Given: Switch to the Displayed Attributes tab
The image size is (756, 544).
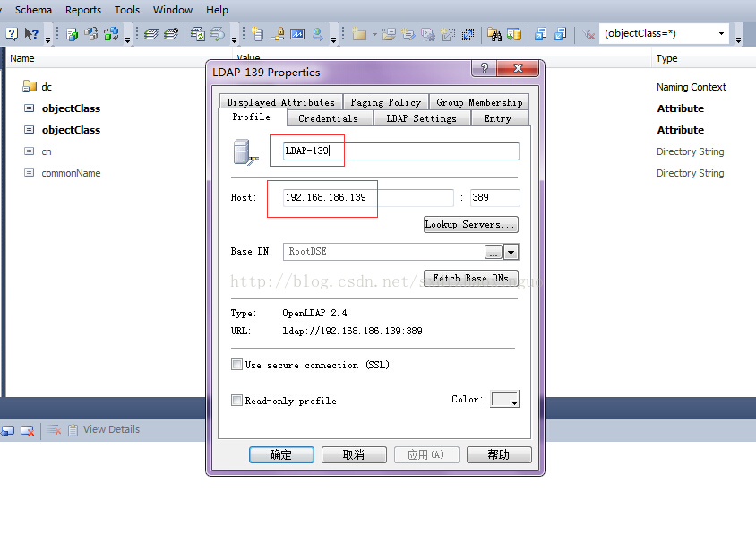Looking at the screenshot, I should tap(280, 102).
